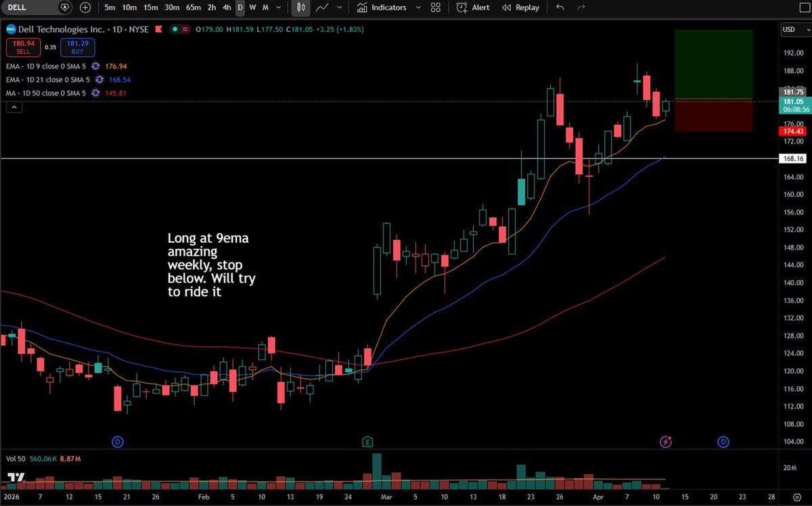Click the red flag icon beside NYSE
Viewport: 812px width, 506px height.
160,29
